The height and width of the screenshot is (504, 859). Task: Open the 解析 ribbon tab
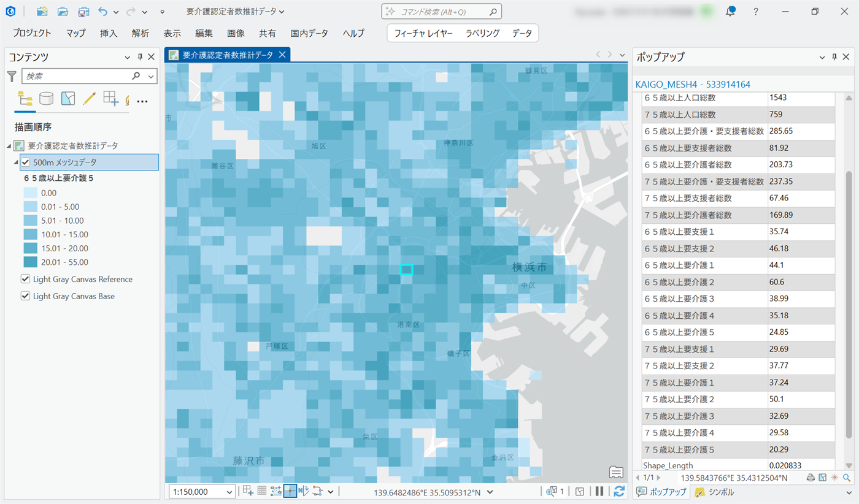[141, 33]
